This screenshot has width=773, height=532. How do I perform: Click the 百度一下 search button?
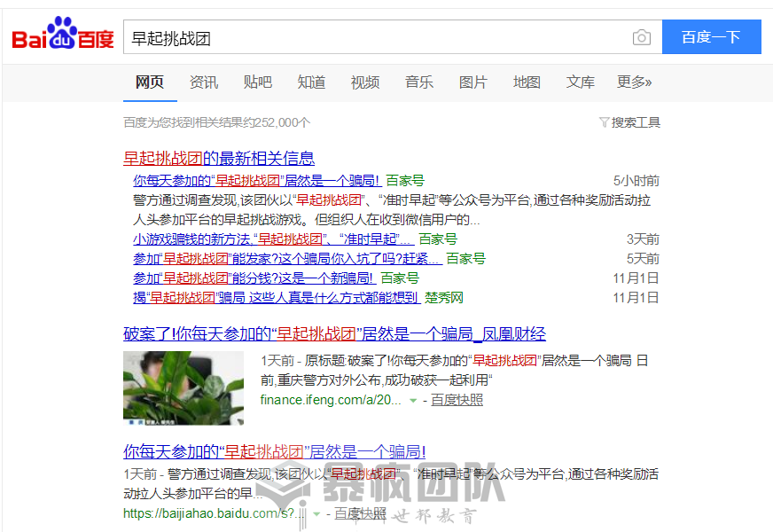click(711, 37)
